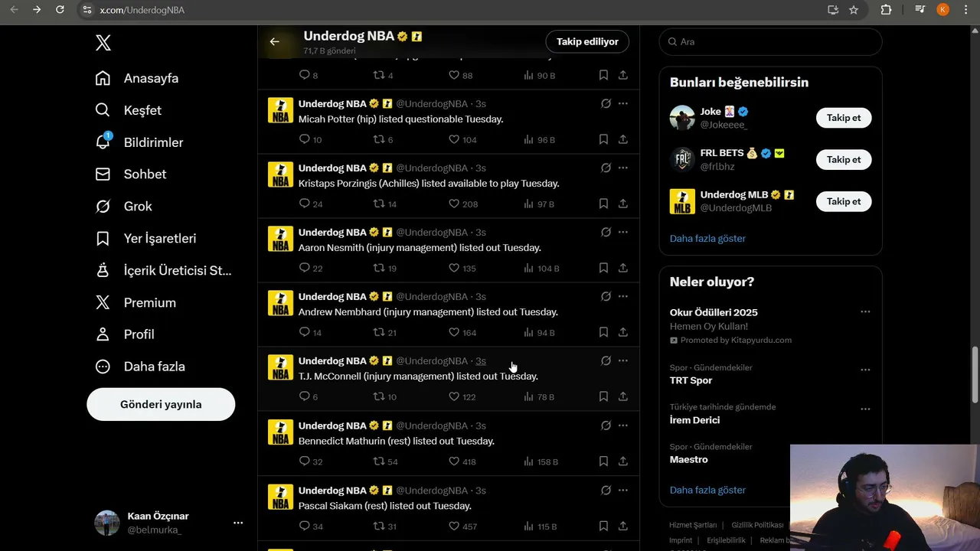
Task: Follow Underdog MLB with Takip et
Action: pos(844,201)
